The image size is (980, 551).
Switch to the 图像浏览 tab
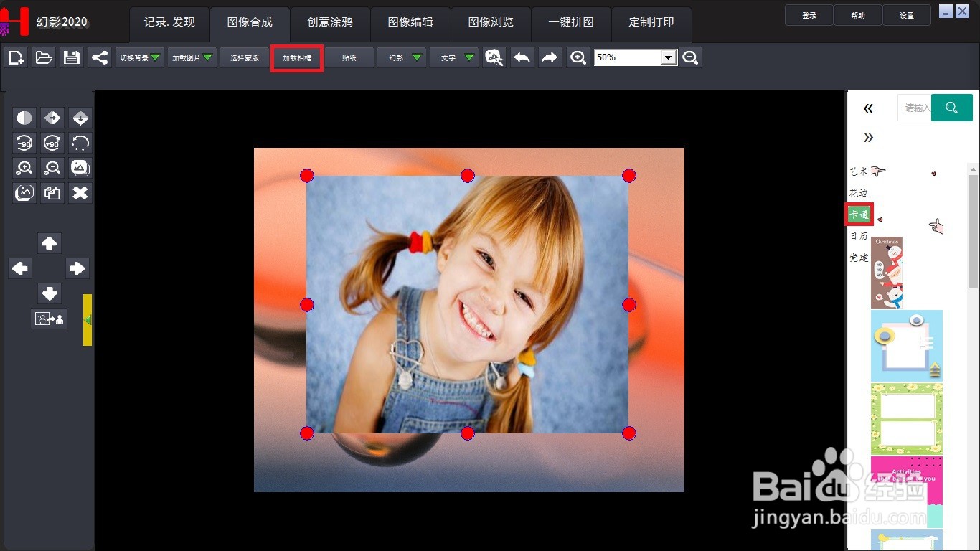tap(491, 22)
